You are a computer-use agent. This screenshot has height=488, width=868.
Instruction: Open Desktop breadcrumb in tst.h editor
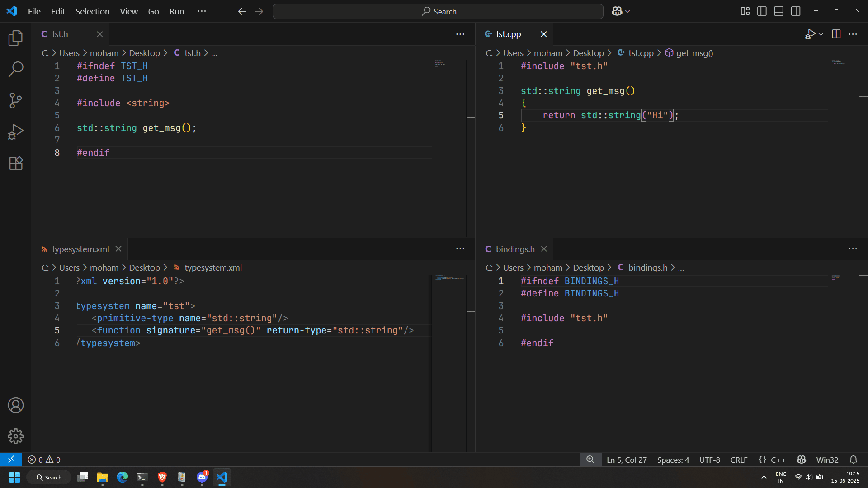point(144,53)
